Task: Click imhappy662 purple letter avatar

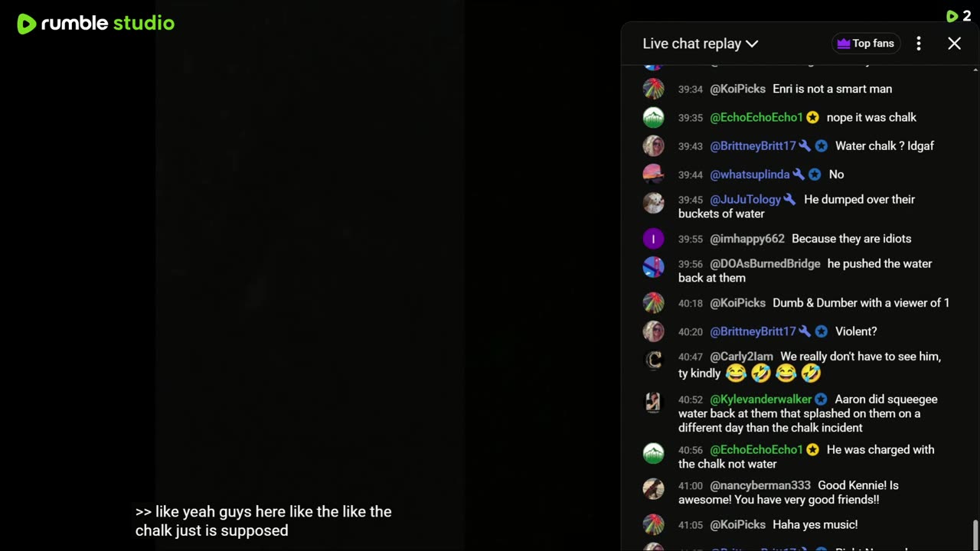Action: coord(653,239)
